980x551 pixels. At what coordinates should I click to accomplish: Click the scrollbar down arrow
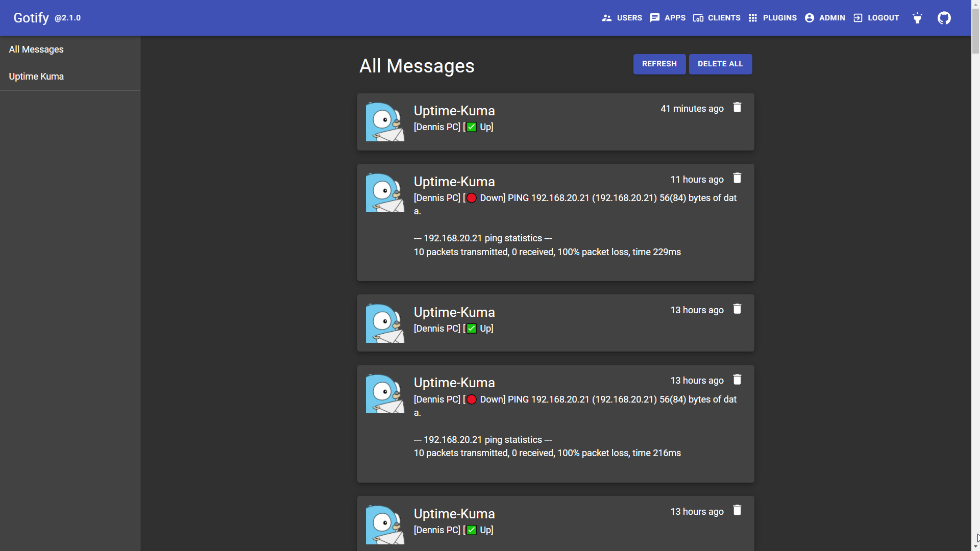click(x=975, y=547)
